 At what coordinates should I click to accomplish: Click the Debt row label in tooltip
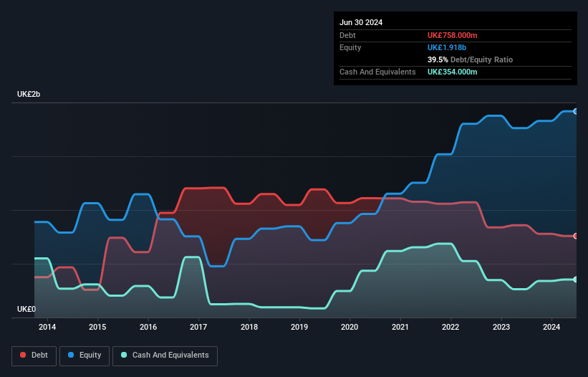click(347, 35)
